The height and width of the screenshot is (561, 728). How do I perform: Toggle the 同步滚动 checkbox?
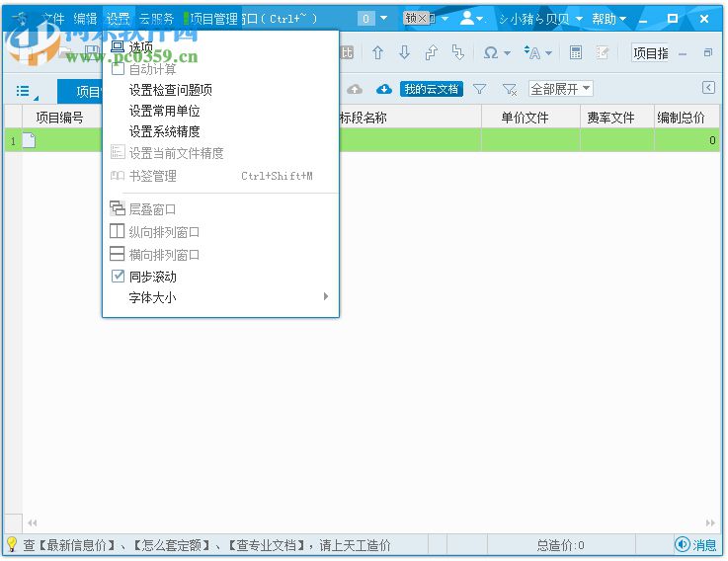tap(118, 276)
